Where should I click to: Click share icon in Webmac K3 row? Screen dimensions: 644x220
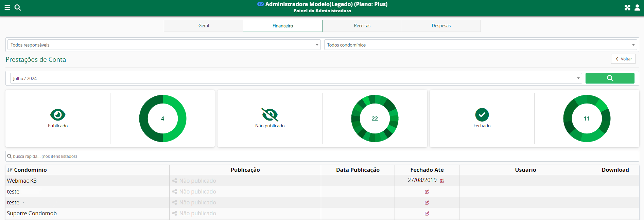point(175,181)
